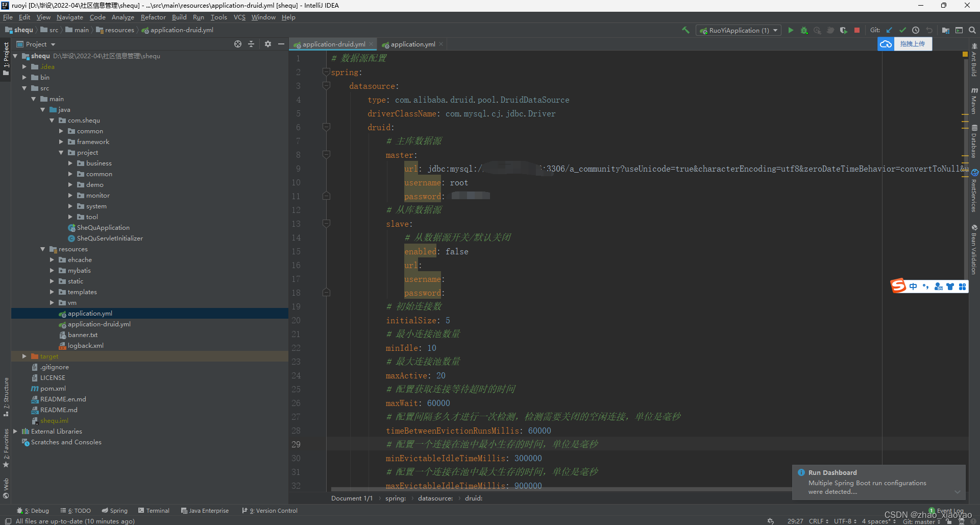Open the Terminal tool window
The width and height of the screenshot is (980, 525).
(154, 510)
